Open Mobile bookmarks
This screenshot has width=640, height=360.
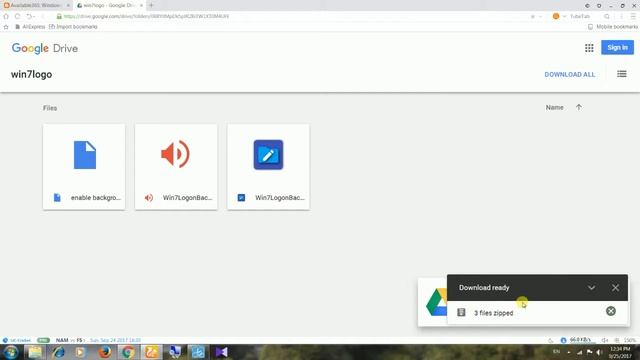(613, 27)
